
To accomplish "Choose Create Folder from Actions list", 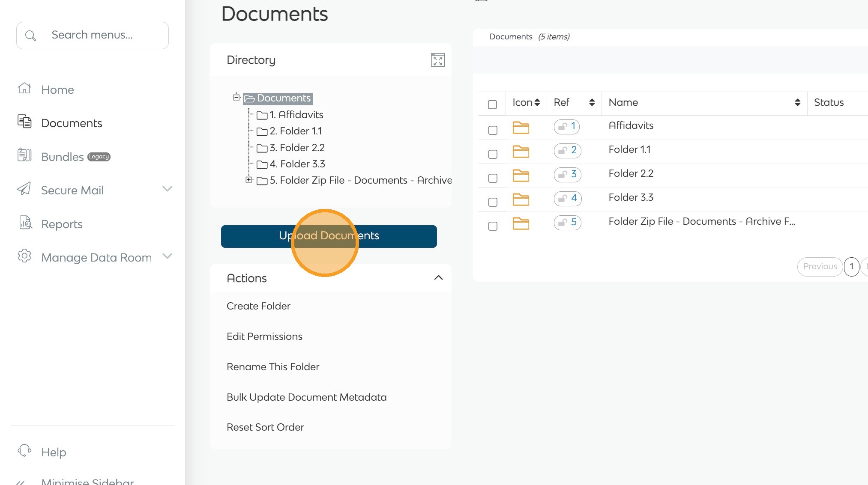I will 258,306.
